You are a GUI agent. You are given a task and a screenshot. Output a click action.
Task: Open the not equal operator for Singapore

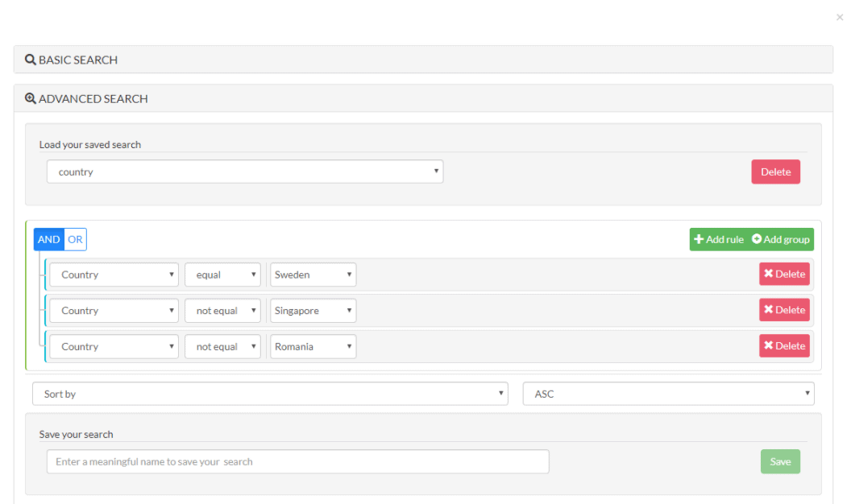click(x=222, y=311)
